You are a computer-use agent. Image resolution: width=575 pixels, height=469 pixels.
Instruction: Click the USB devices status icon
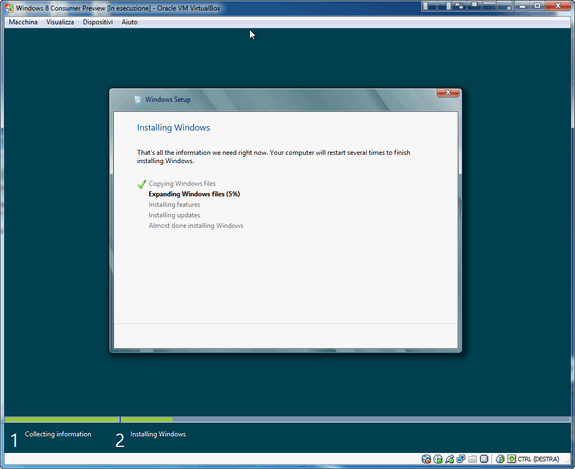[449, 459]
